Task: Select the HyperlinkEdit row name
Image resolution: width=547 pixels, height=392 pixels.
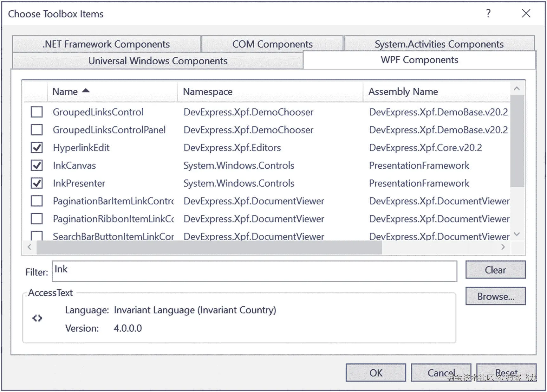Action: (x=81, y=148)
